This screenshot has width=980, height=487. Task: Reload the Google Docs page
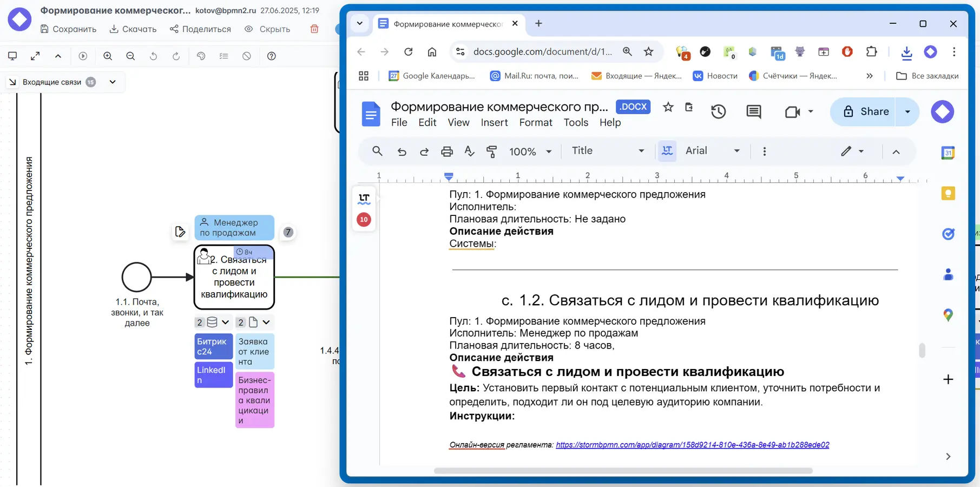point(409,51)
